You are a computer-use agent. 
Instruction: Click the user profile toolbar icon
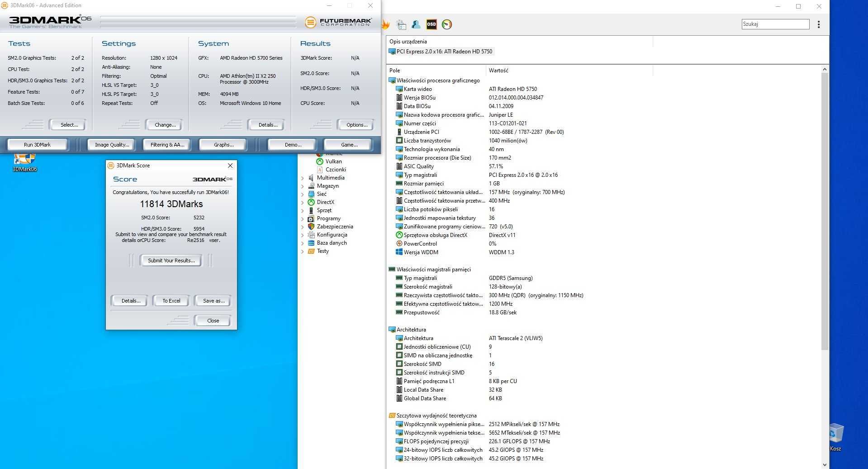[x=416, y=24]
